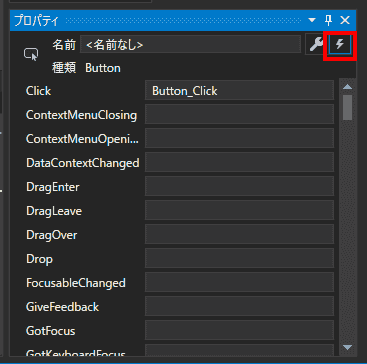Click the ContextMenuClosing handler field

[x=239, y=114]
